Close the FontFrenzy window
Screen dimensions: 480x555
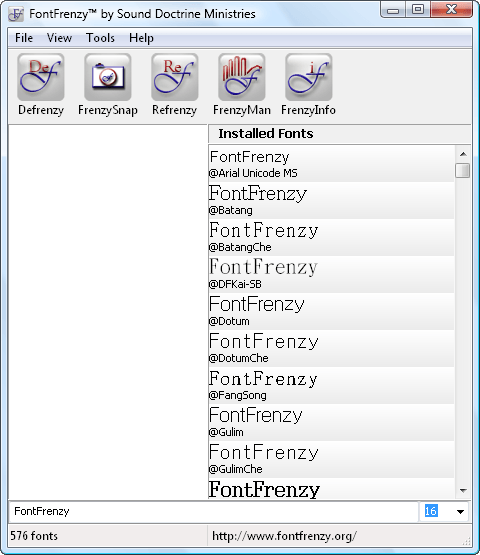(452, 10)
